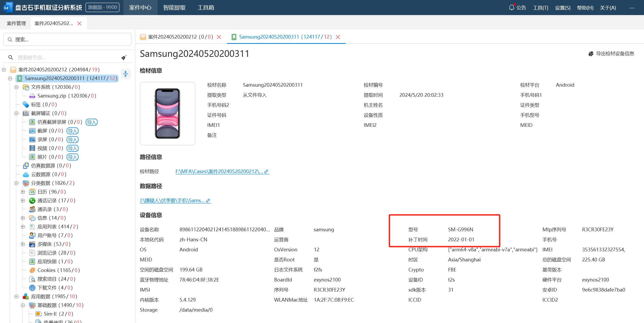Screen dimensions: 644x323
Task: Open the call records tree node
Action: pos(56,200)
